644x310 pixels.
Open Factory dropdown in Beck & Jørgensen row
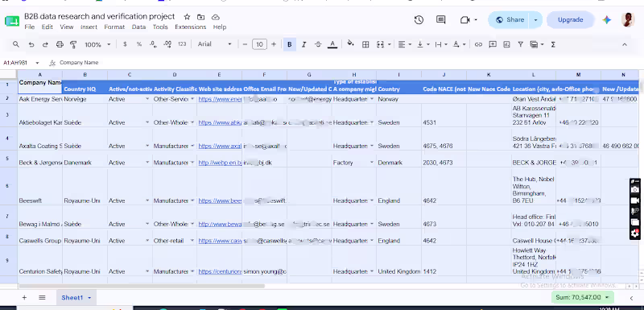(x=372, y=163)
